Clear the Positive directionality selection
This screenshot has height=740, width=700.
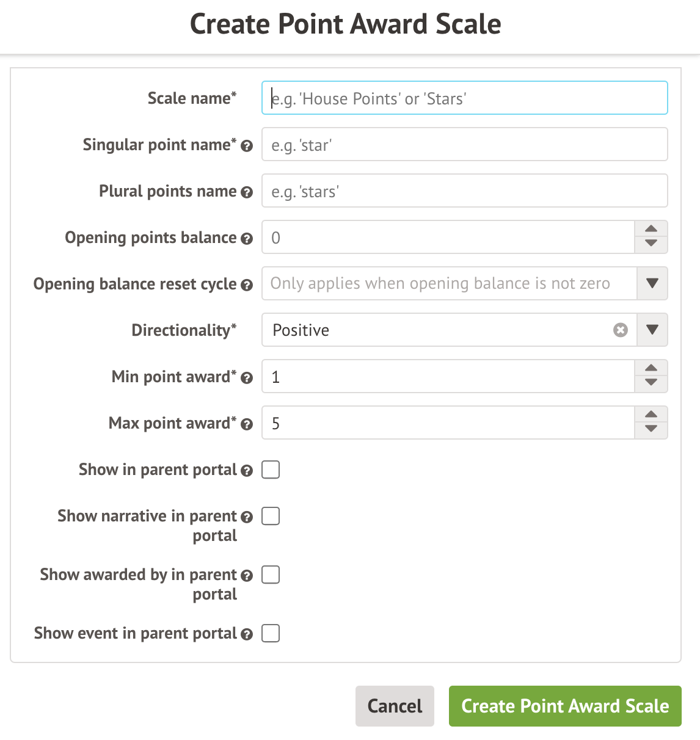pyautogui.click(x=621, y=330)
